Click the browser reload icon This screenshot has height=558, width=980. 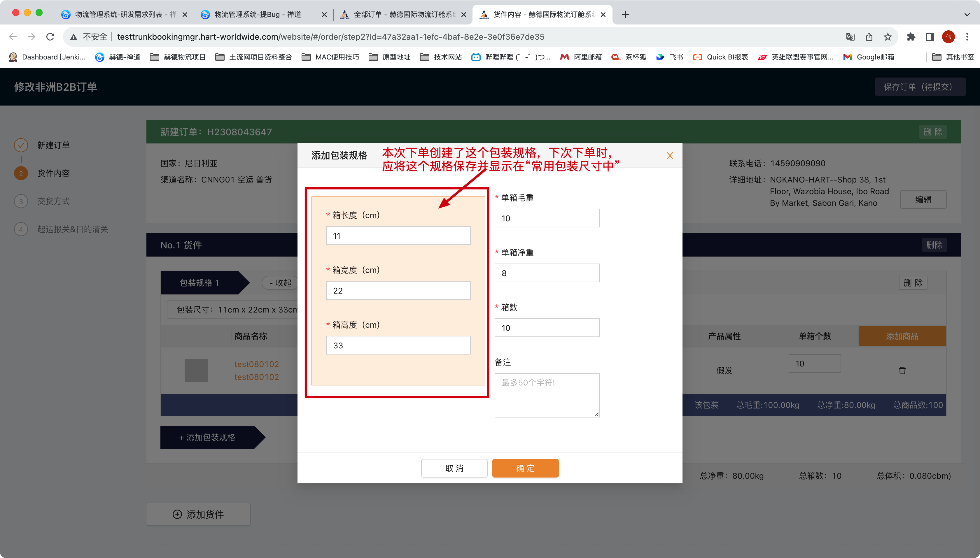pyautogui.click(x=50, y=37)
